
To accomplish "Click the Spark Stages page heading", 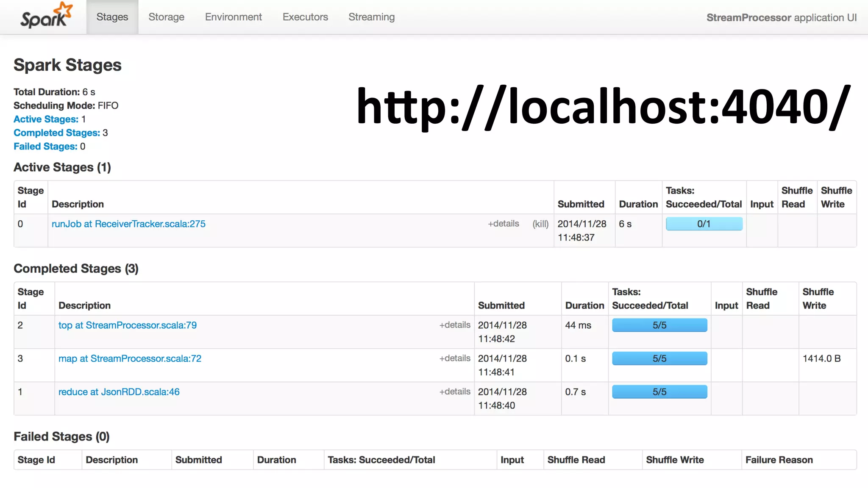I will click(67, 65).
